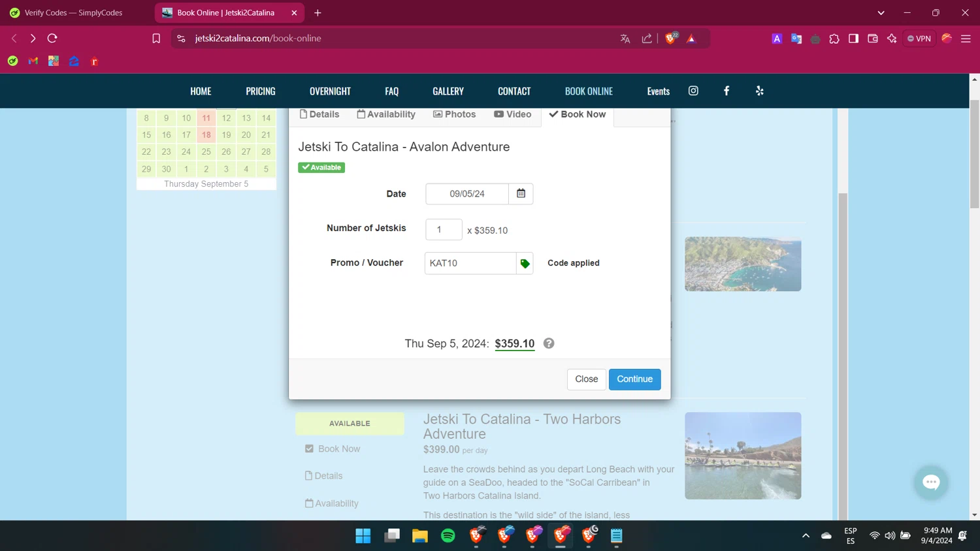The height and width of the screenshot is (551, 980).
Task: Share this page icon in address bar
Action: (647, 39)
